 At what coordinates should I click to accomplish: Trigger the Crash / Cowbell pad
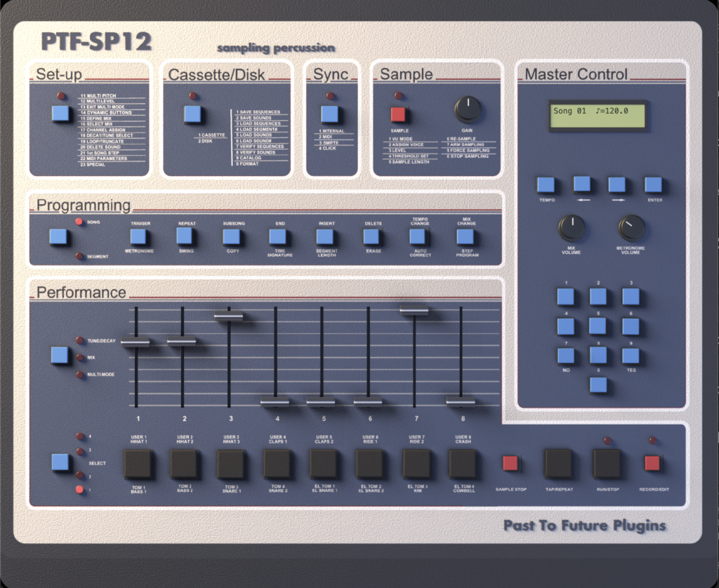pos(463,464)
